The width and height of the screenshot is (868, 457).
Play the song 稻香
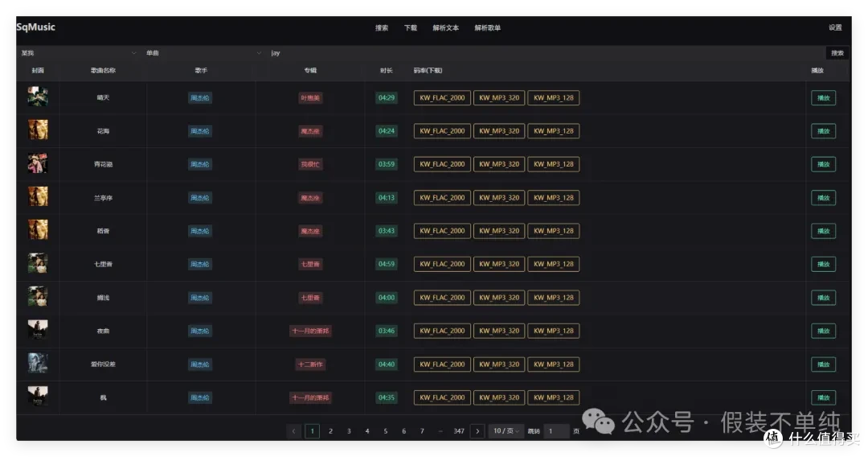tap(823, 231)
